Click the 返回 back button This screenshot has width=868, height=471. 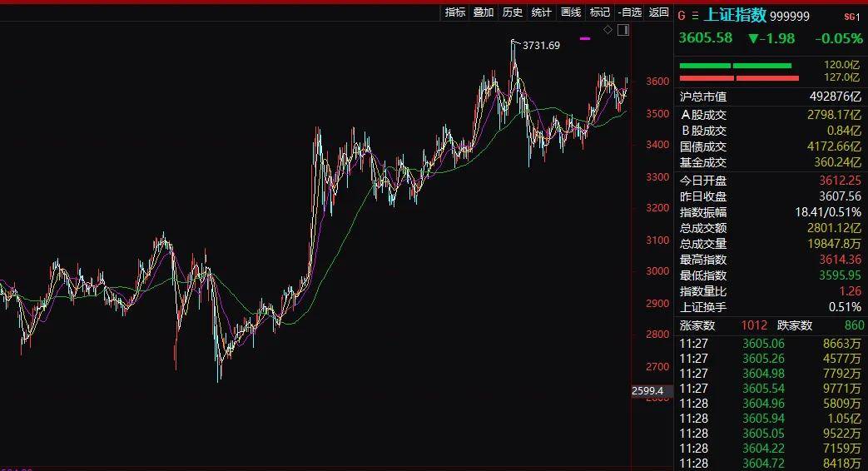point(659,12)
